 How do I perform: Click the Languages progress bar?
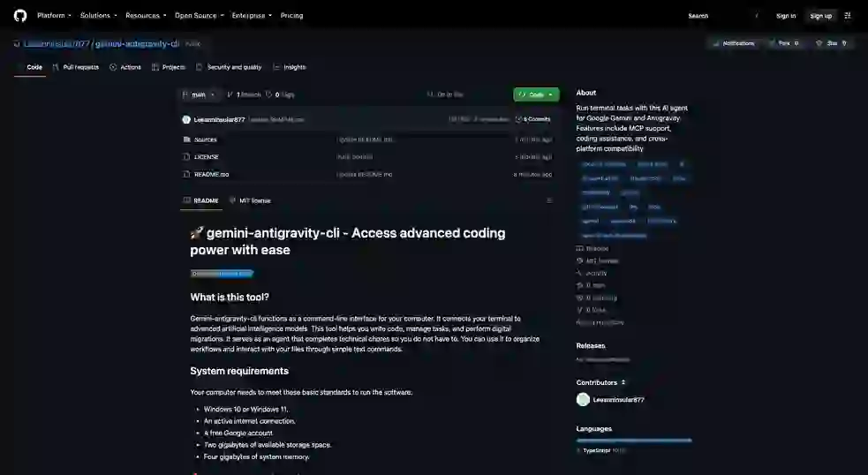[634, 441]
